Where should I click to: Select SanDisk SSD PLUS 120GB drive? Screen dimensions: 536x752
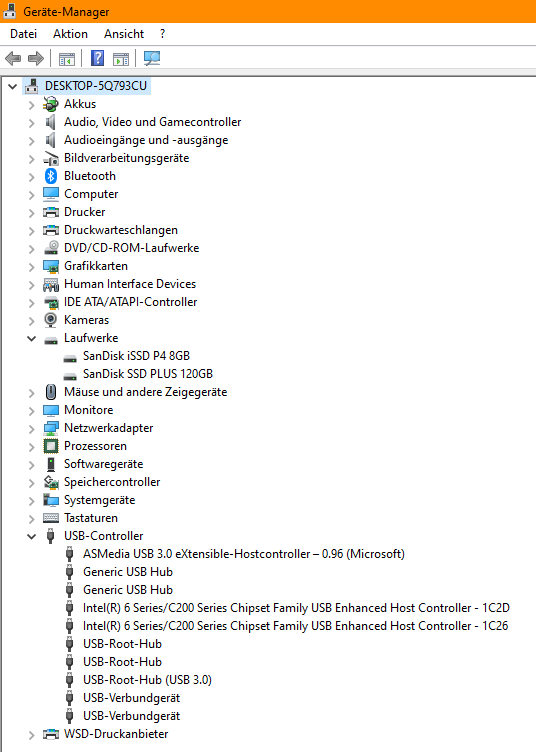click(148, 374)
